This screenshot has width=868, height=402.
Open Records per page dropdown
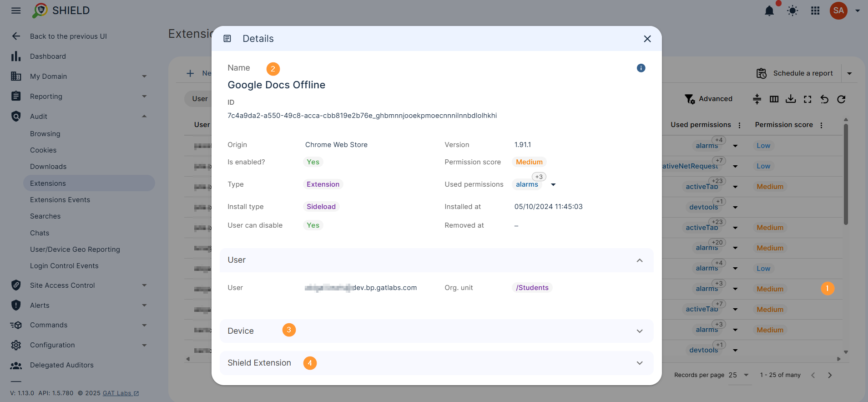pyautogui.click(x=739, y=375)
